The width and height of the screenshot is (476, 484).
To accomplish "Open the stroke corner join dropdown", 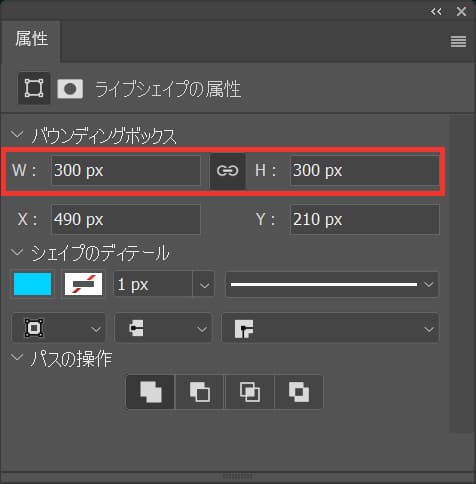I will tap(330, 328).
